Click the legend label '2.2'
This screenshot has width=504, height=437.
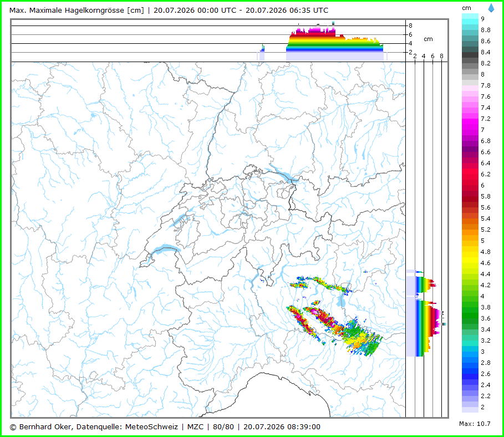pos(486,396)
